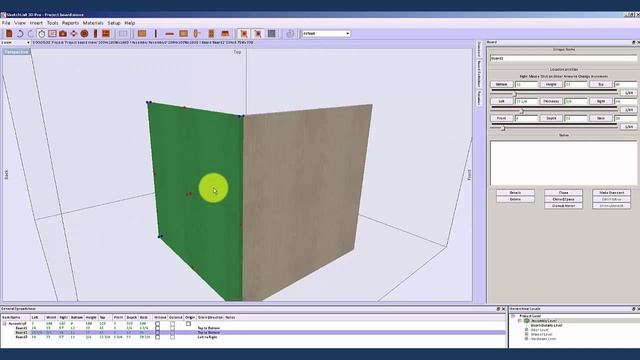Click the camera snapshot icon
The height and width of the screenshot is (360, 640).
coord(63,34)
